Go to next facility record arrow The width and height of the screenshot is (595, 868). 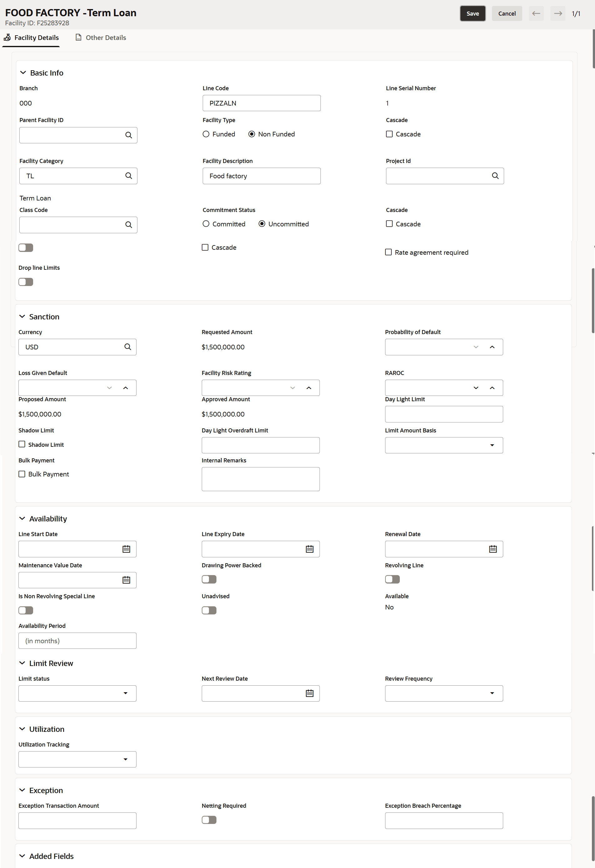pyautogui.click(x=558, y=13)
